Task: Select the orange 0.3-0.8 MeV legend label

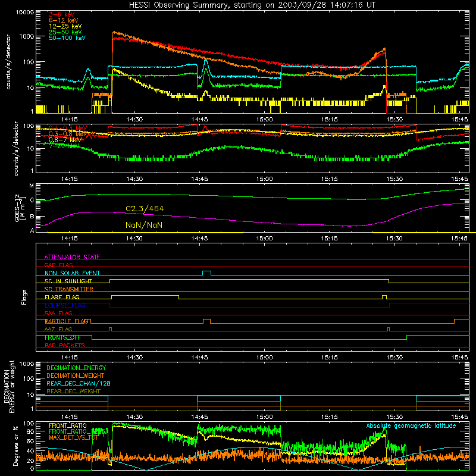Action: click(68, 134)
